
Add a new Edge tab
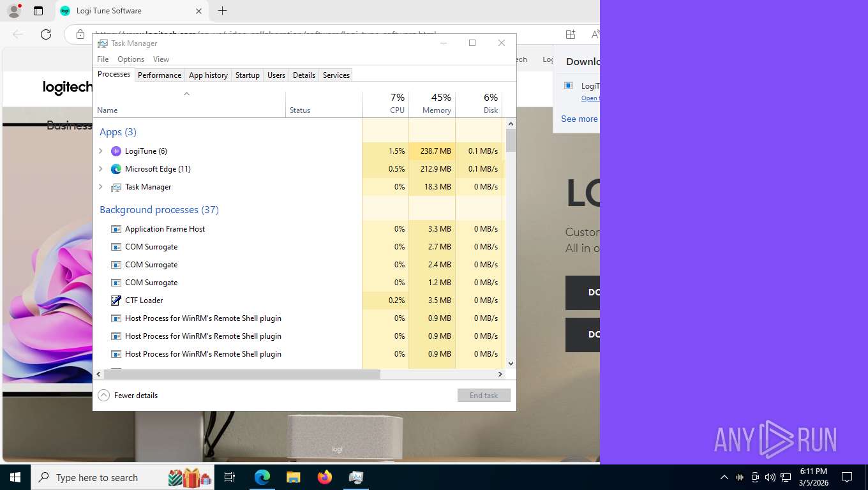(222, 11)
